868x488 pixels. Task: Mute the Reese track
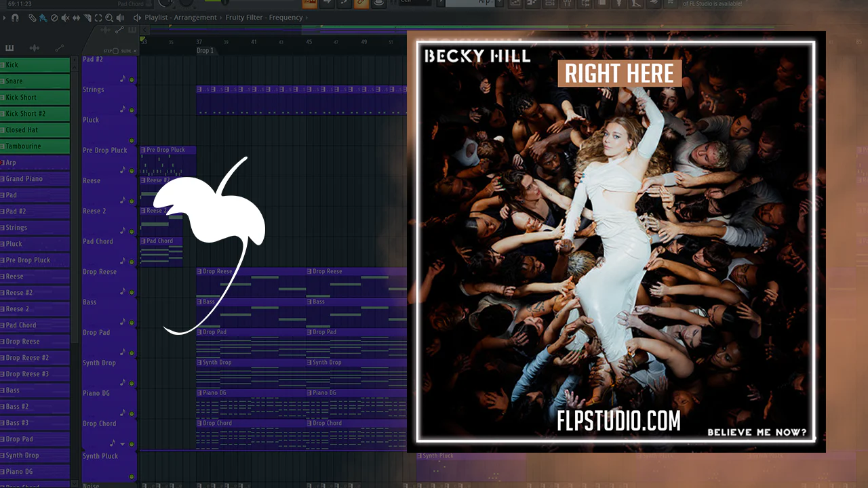pyautogui.click(x=132, y=201)
